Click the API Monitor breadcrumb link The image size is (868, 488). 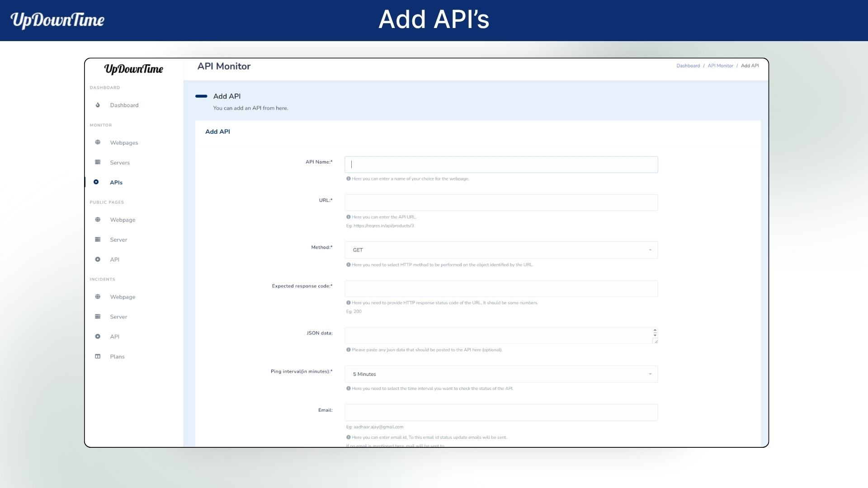coord(720,66)
